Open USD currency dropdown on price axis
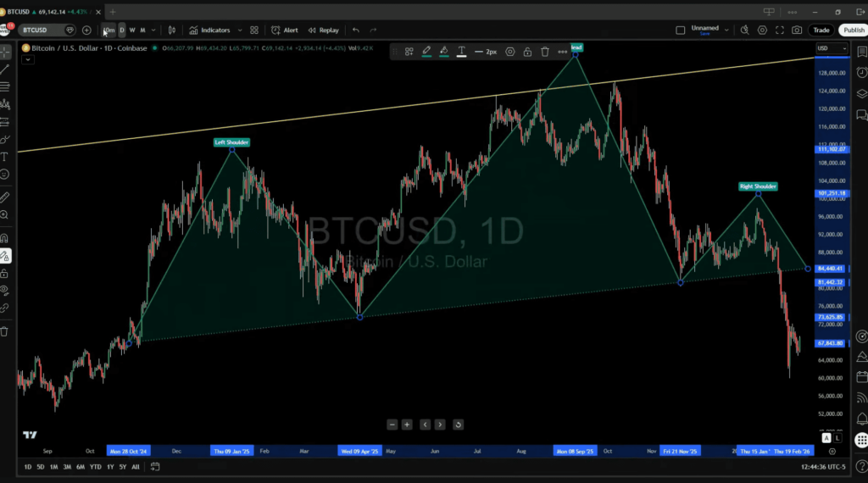The image size is (868, 483). point(832,48)
